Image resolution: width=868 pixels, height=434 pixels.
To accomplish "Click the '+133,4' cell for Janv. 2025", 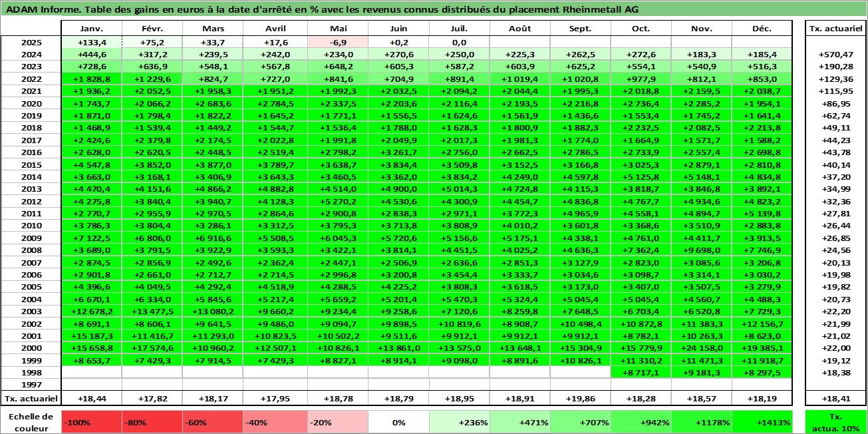I will point(91,42).
